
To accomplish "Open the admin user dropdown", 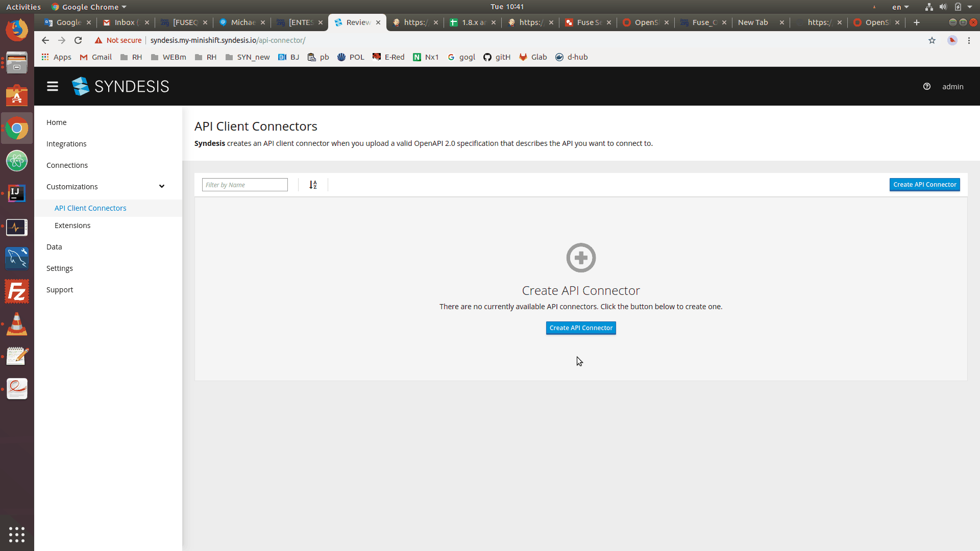I will point(952,86).
